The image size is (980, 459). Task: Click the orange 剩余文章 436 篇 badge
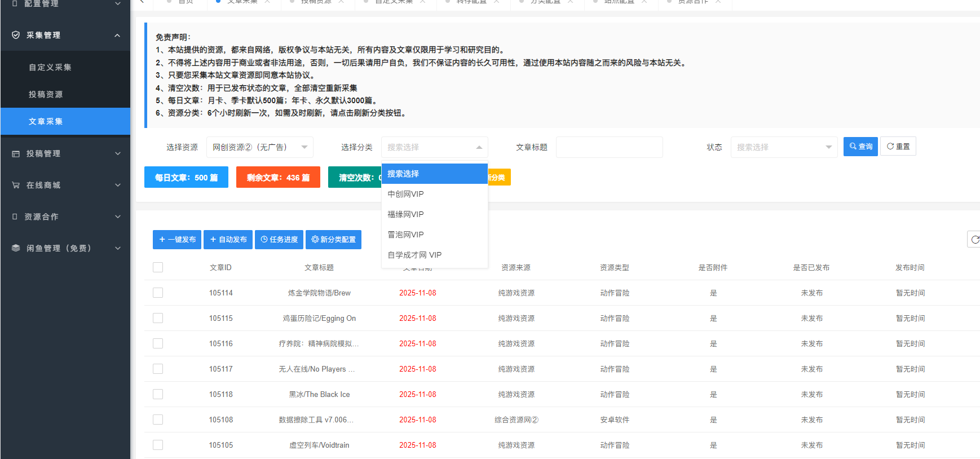tap(278, 177)
